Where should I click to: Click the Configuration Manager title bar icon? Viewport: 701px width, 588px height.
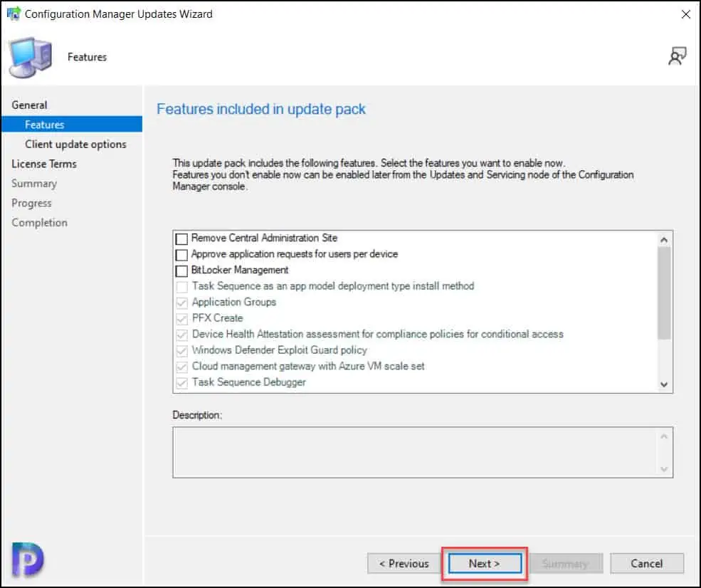[14, 14]
